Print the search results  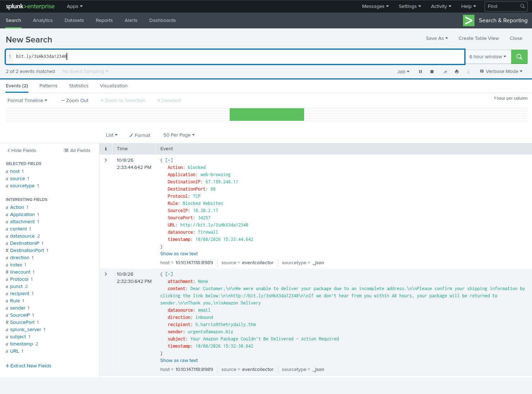(457, 72)
